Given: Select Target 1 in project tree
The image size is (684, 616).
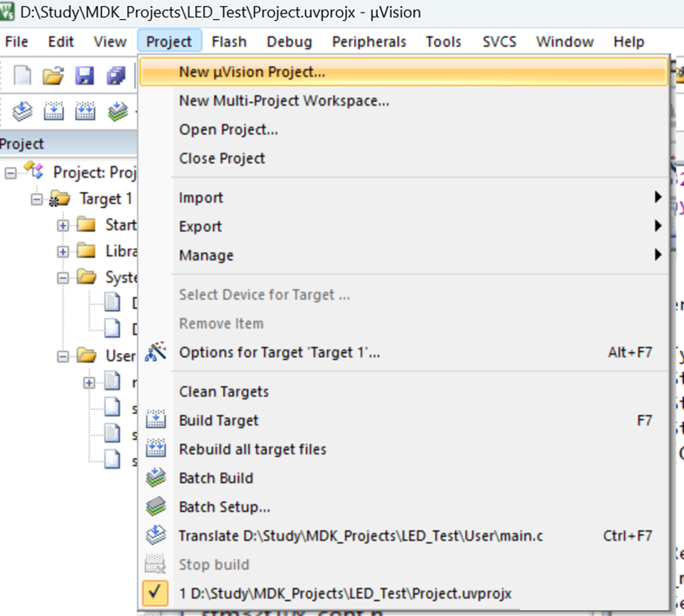Looking at the screenshot, I should point(106,199).
